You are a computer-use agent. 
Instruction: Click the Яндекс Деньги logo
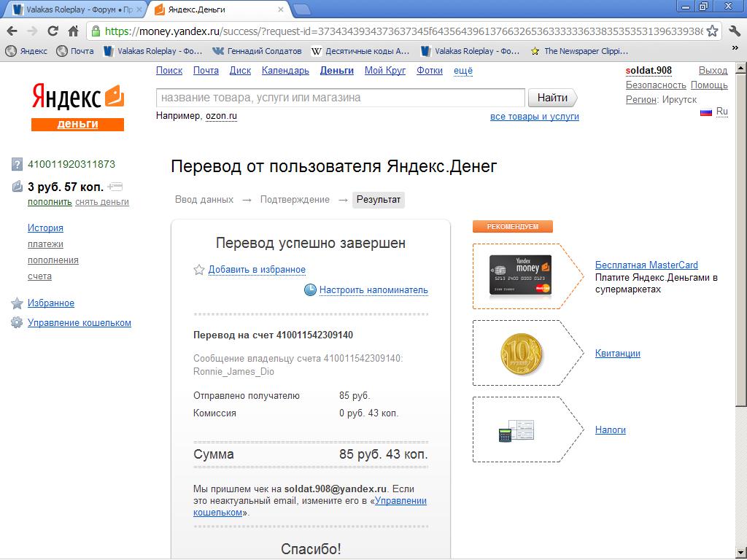point(77,96)
